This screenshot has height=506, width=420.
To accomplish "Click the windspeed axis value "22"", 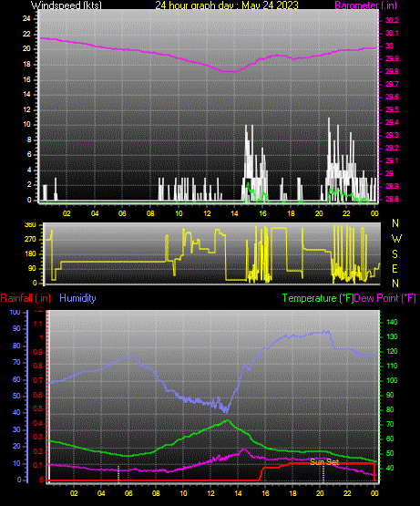I will [x=26, y=34].
